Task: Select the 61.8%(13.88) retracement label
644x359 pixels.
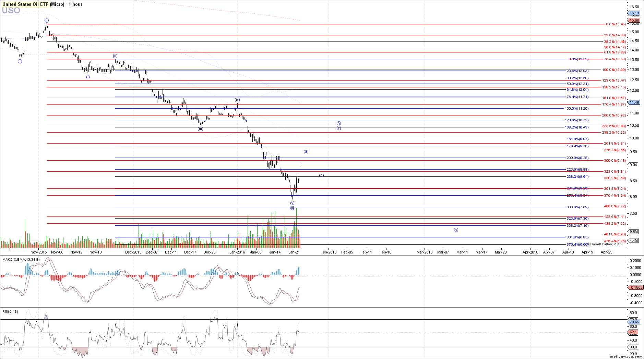Action: [615, 52]
